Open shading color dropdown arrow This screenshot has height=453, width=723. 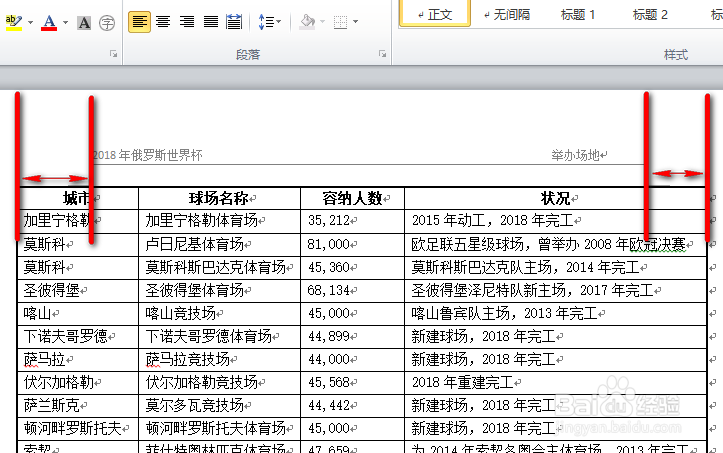point(322,22)
